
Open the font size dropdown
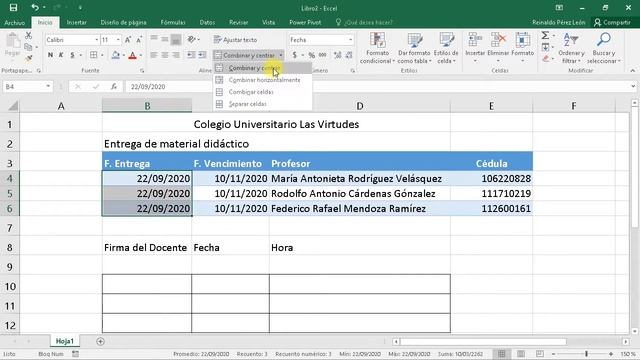tap(118, 40)
